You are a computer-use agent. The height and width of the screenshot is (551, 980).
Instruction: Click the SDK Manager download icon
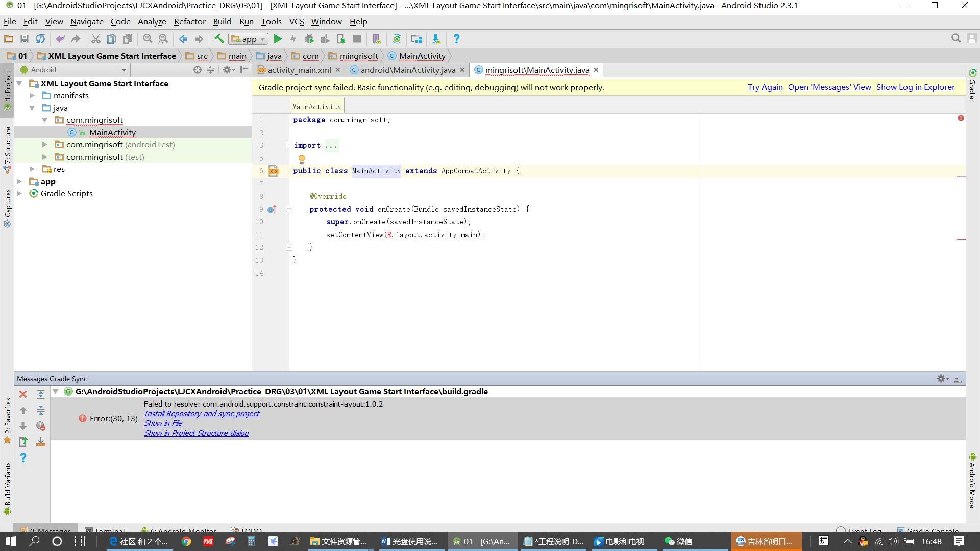[436, 39]
